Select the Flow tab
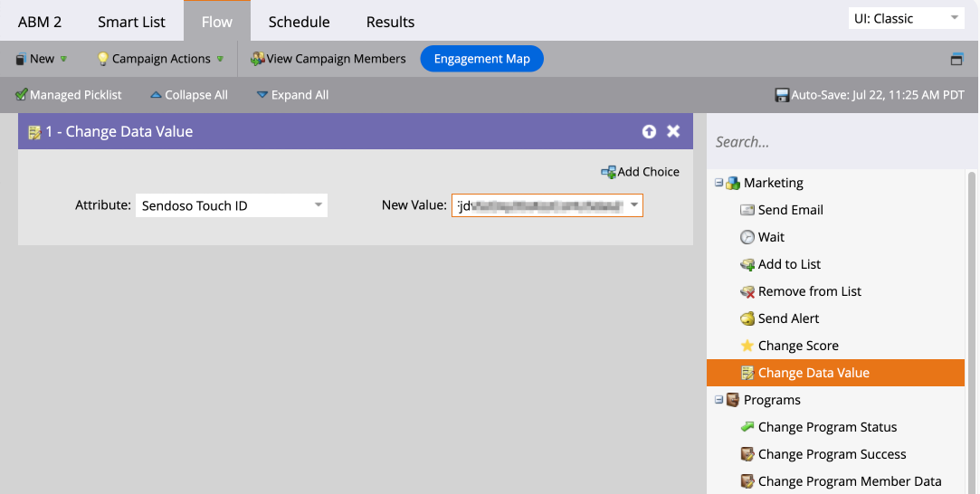This screenshot has width=980, height=494. pos(217,22)
